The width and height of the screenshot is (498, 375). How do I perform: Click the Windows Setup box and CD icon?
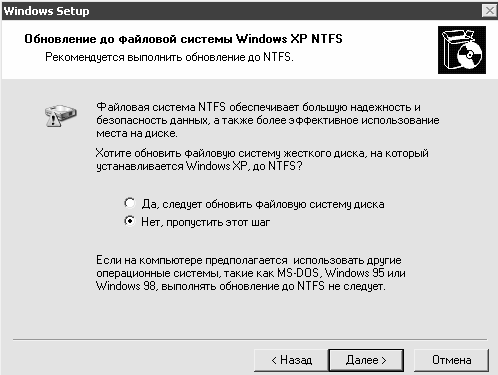[x=462, y=50]
